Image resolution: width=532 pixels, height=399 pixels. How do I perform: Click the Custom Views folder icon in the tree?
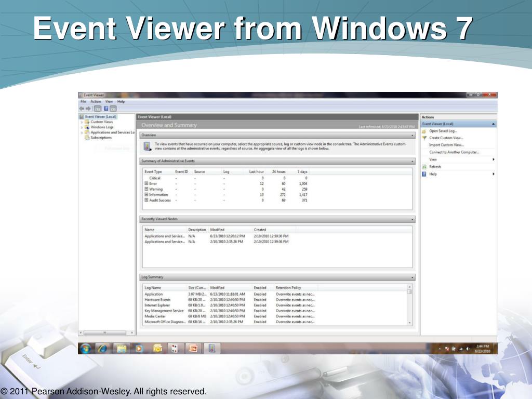[87, 122]
